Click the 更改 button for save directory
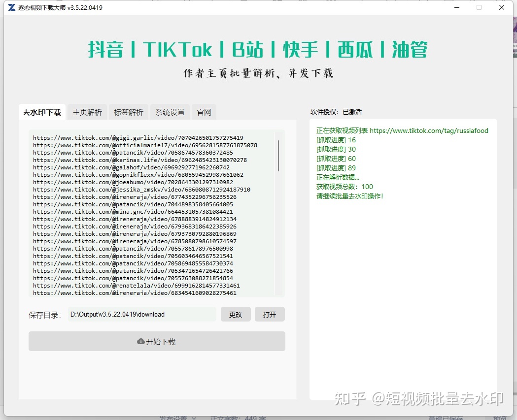The height and width of the screenshot is (420, 517). (x=236, y=315)
